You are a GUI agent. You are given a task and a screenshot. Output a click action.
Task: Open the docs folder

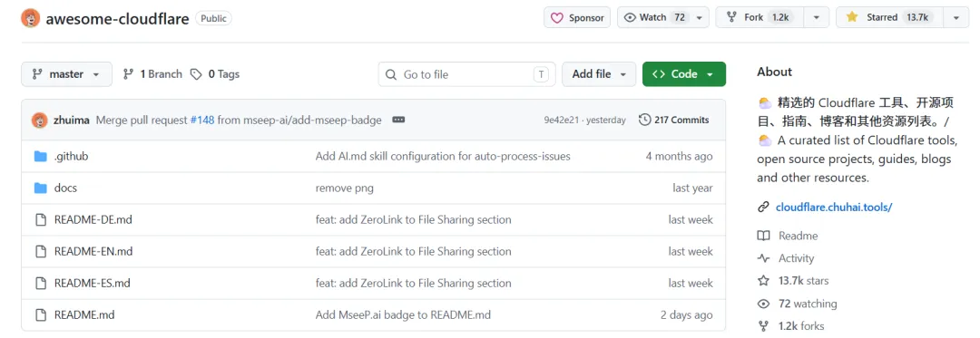65,188
